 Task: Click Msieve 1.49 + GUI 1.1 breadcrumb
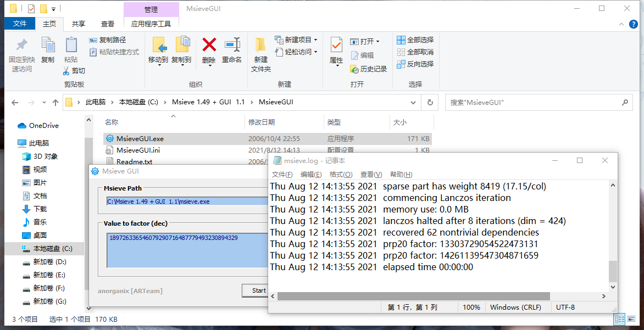point(208,102)
